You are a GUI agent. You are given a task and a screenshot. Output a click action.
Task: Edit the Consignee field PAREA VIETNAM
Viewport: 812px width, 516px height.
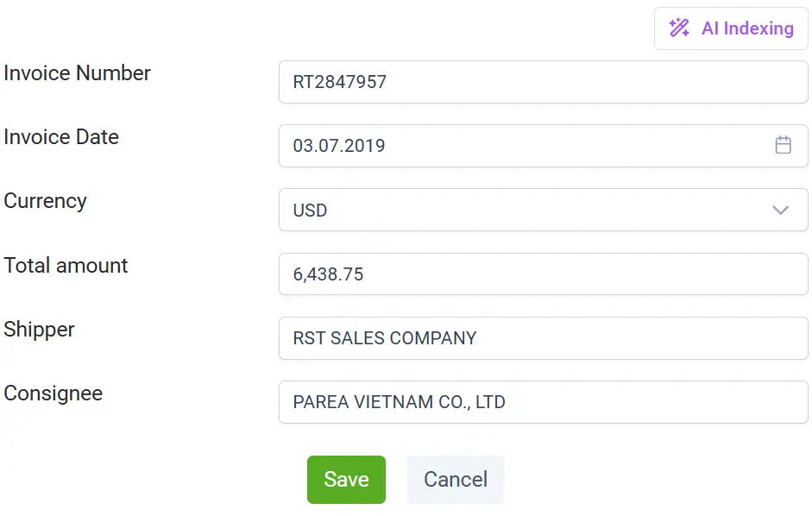coord(543,402)
